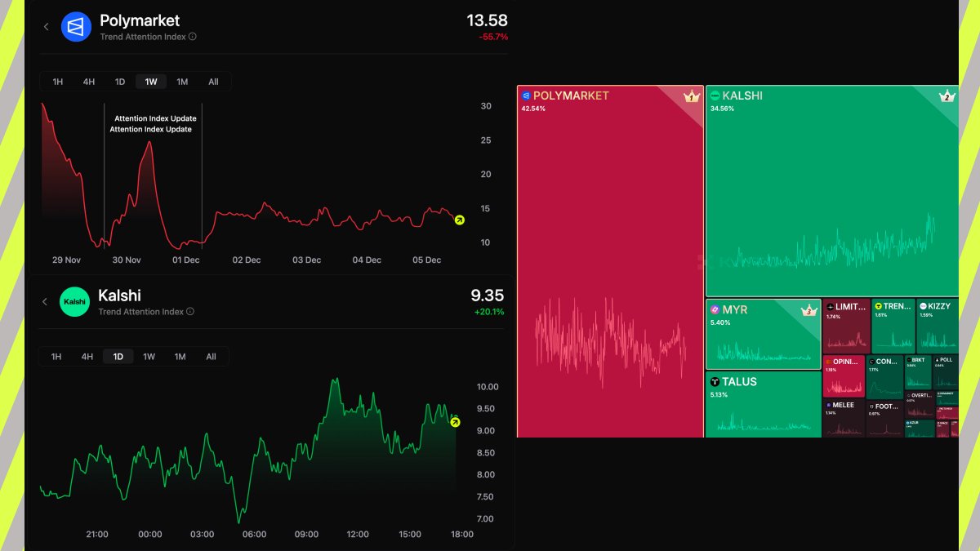Click the +20.1% change figure
Image resolution: width=980 pixels, height=551 pixels.
coord(489,312)
